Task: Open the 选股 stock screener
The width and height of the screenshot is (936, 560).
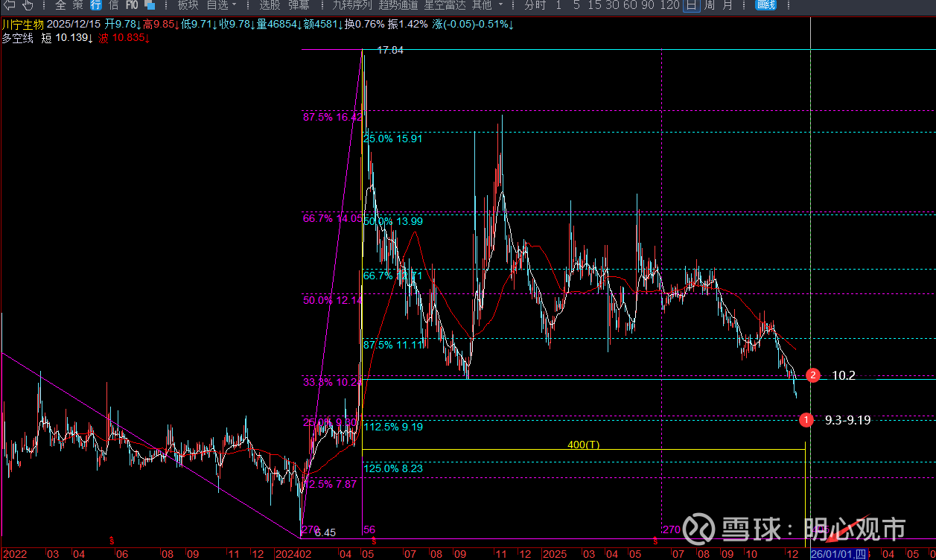Action: point(270,5)
